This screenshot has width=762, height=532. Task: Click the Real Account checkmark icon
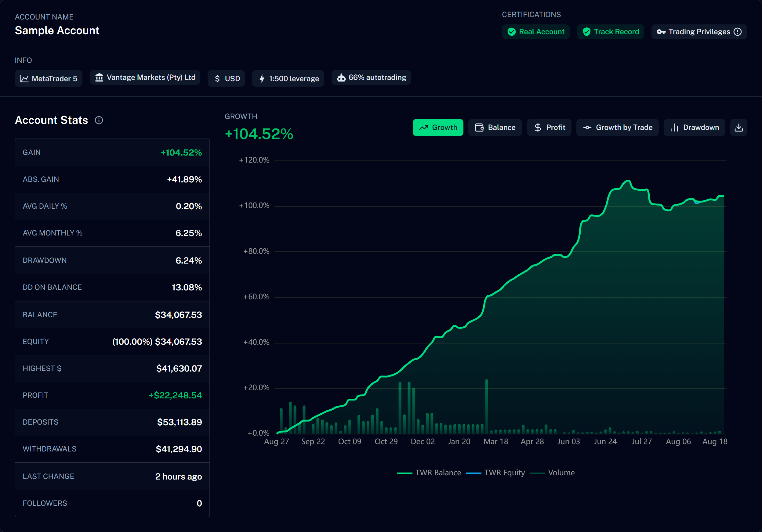[x=512, y=32]
